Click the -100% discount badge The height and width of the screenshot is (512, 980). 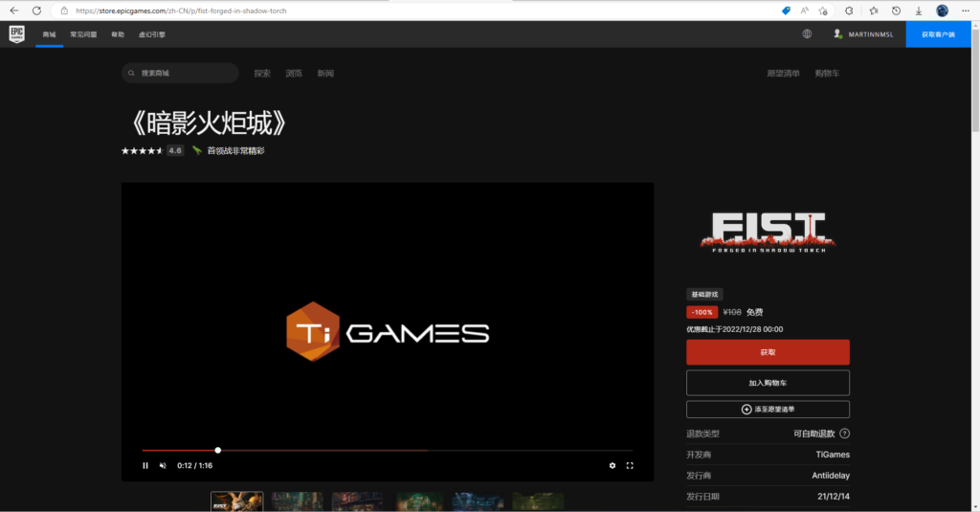[x=702, y=312]
